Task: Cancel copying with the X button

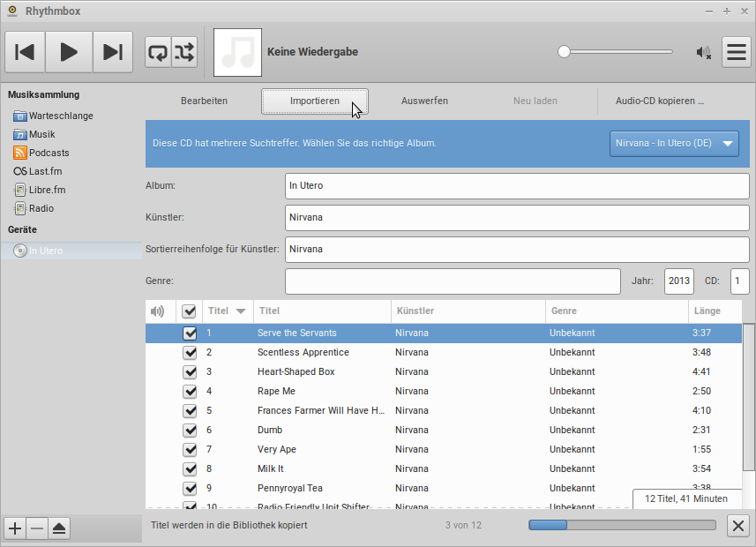Action: click(x=738, y=525)
